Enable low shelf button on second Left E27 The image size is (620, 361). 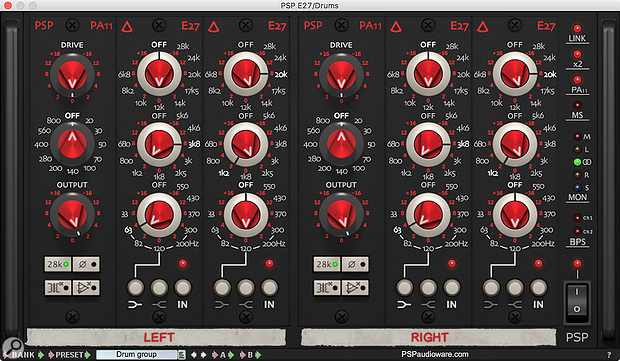click(222, 287)
